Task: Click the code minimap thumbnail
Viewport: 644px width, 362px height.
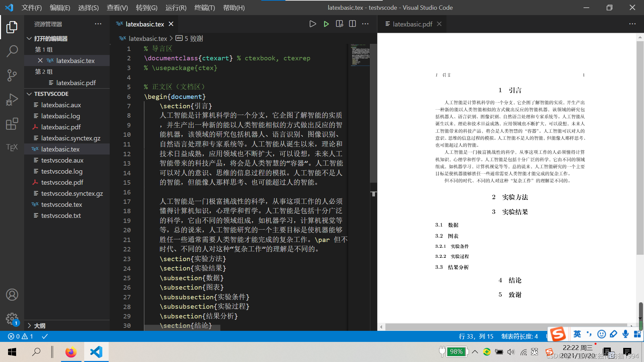Action: pos(360,55)
